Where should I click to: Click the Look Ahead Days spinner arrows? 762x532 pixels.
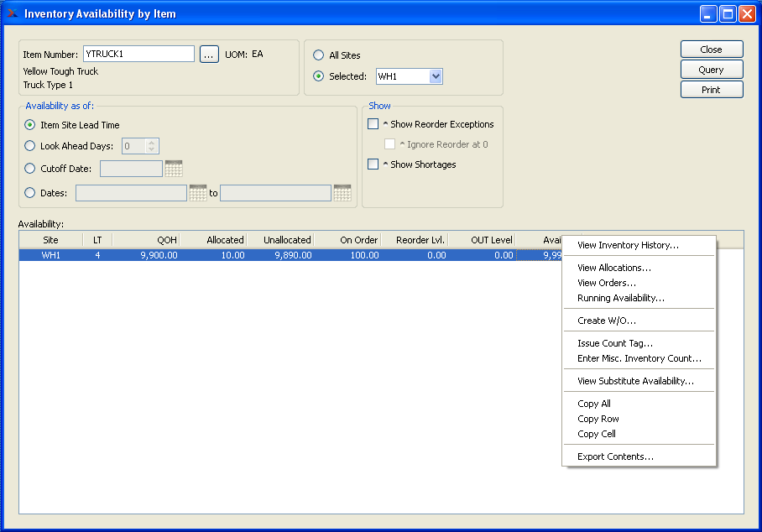151,146
